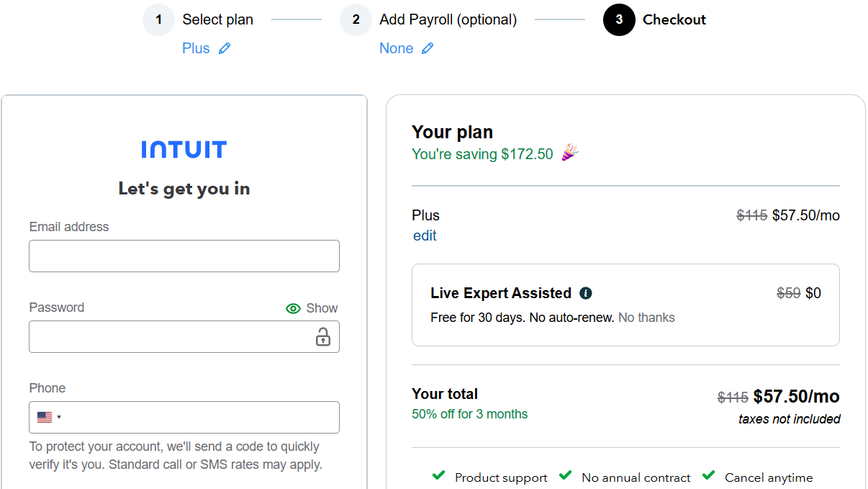This screenshot has width=868, height=489.
Task: Click the pencil icon beside Plus
Action: (225, 48)
